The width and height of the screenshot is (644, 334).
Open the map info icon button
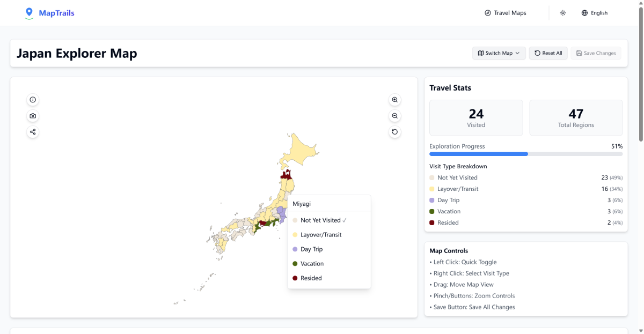(33, 100)
